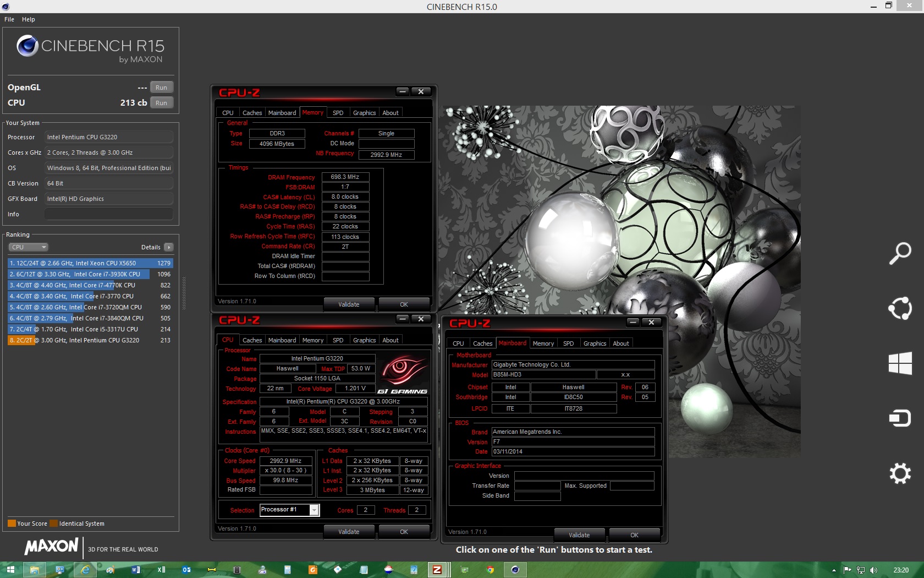Open About tab in the mainboard CPU-Z window
The width and height of the screenshot is (924, 578).
pos(621,343)
